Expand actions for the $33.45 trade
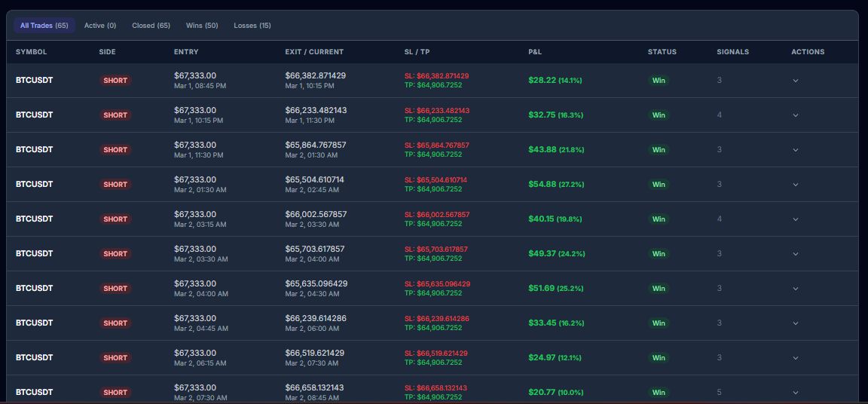The image size is (868, 404). (x=796, y=323)
